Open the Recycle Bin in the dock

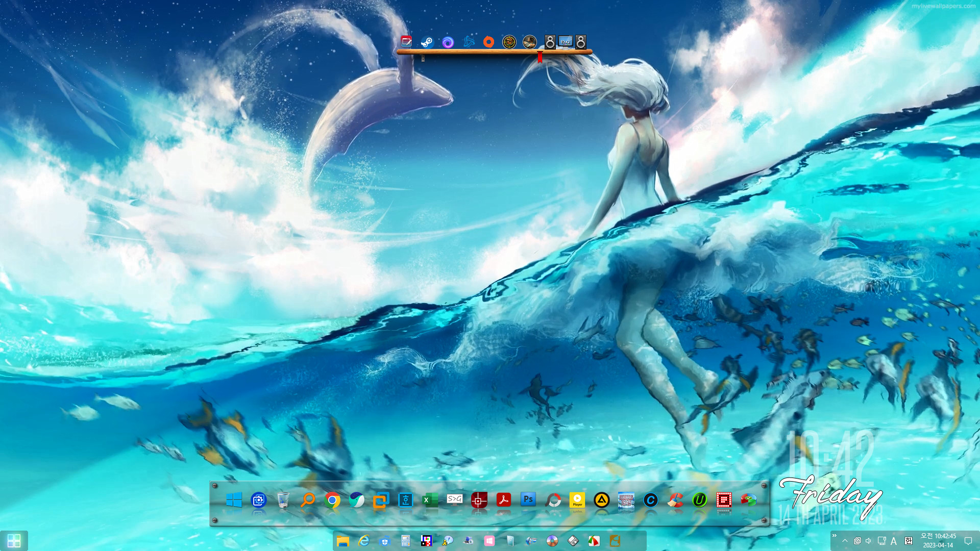[x=283, y=500]
